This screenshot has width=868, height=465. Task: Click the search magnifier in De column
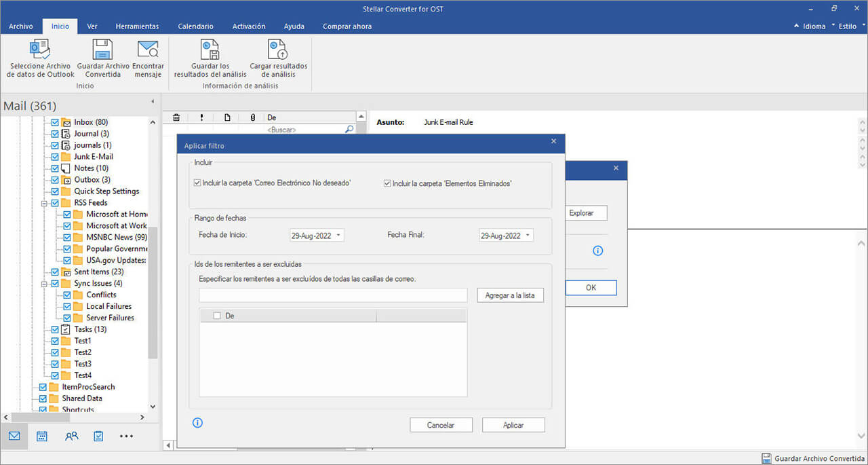tap(349, 129)
